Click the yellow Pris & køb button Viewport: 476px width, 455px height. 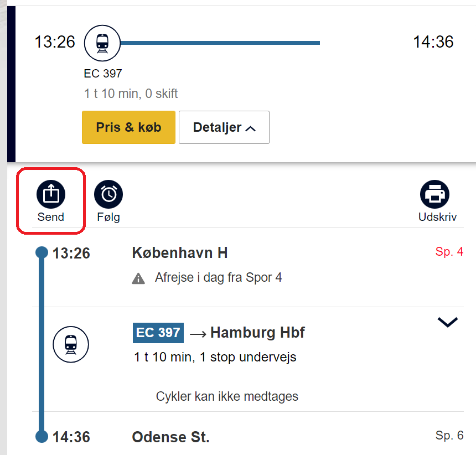point(128,127)
